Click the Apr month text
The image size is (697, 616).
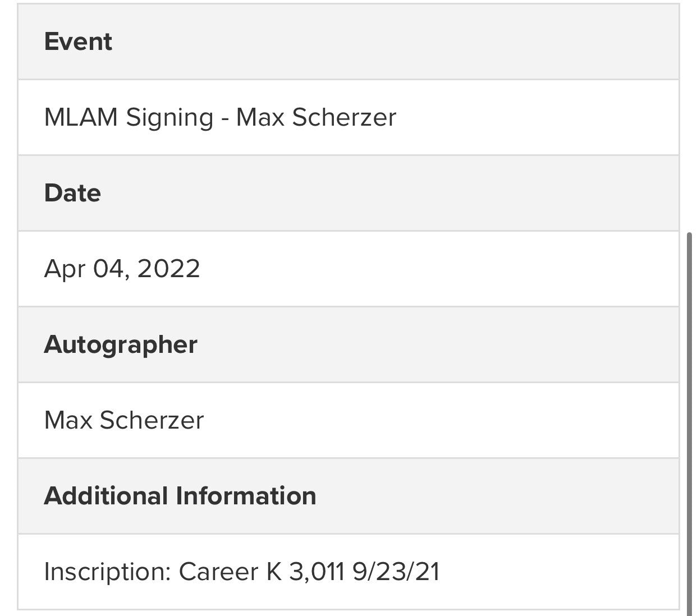(65, 269)
